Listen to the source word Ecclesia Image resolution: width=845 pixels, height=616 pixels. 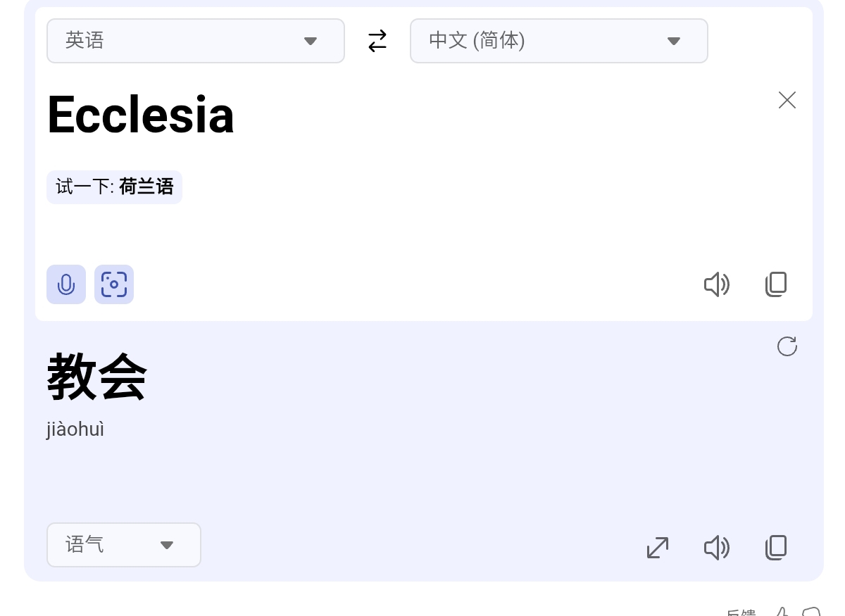[x=717, y=284]
